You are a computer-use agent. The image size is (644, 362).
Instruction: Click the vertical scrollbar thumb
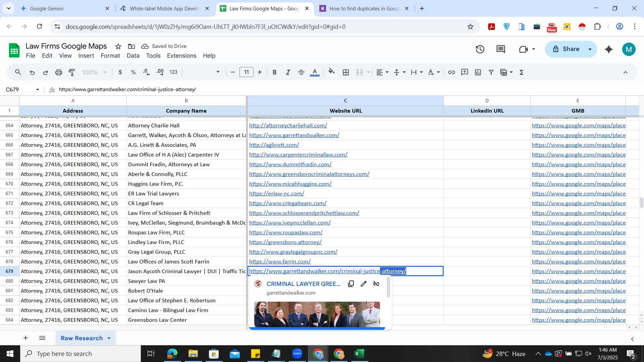click(x=641, y=202)
